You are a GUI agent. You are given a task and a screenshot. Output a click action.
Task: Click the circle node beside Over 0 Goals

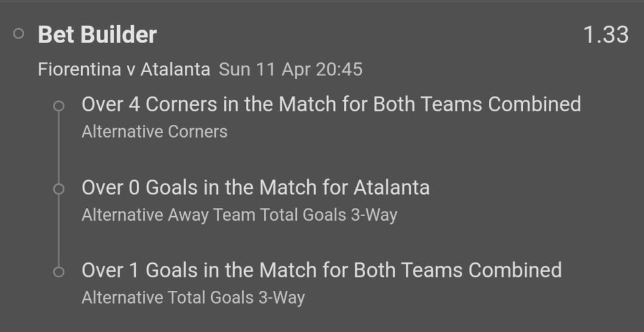pos(59,189)
